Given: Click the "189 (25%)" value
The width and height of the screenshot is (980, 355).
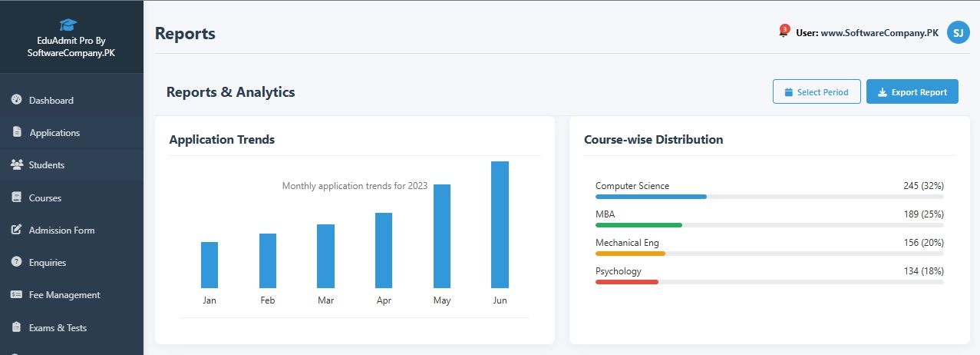Looking at the screenshot, I should (x=923, y=214).
